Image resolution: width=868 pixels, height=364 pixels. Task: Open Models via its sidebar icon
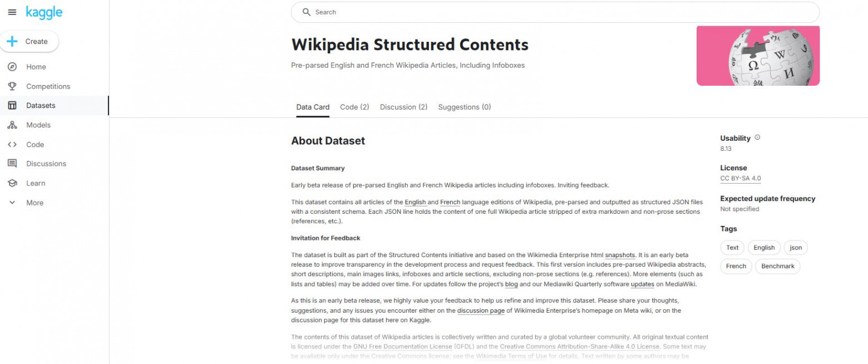tap(12, 125)
